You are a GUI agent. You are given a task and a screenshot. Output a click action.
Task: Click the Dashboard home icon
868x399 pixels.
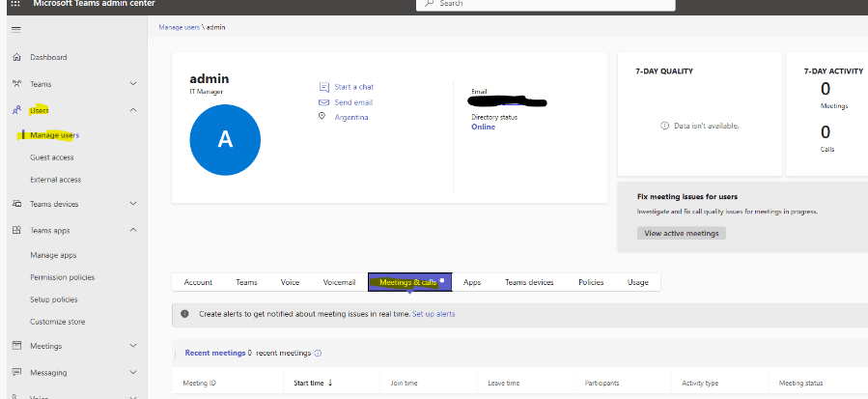click(17, 57)
